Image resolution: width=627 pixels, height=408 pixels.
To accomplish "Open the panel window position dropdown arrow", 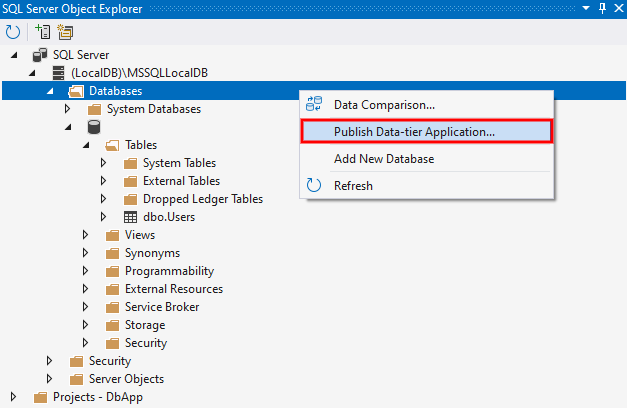I will pos(586,8).
